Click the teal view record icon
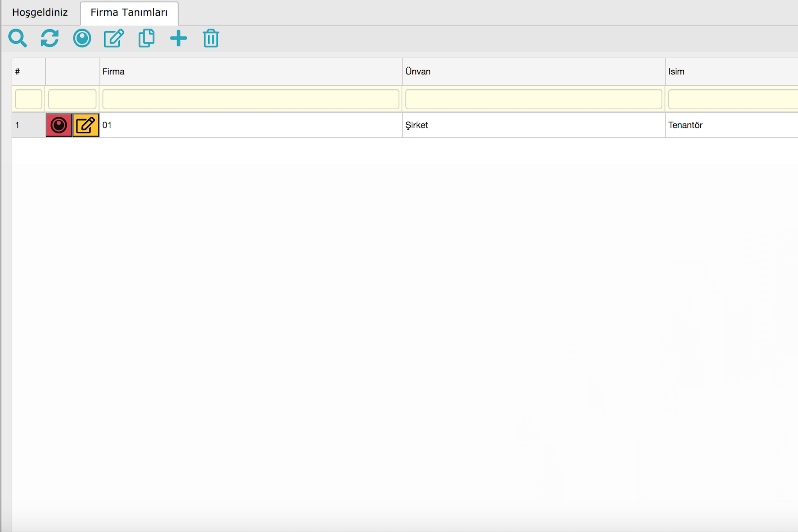The image size is (798, 532). click(82, 38)
